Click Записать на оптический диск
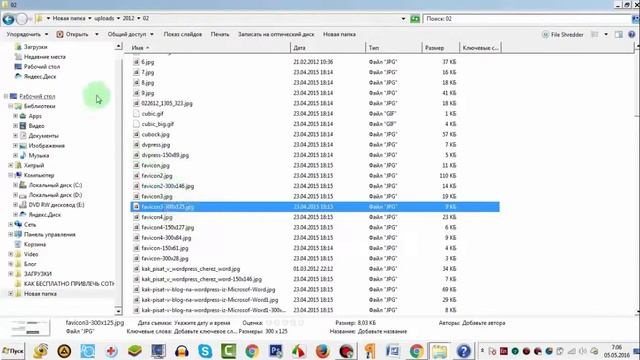This screenshot has width=640, height=360. coord(276,34)
